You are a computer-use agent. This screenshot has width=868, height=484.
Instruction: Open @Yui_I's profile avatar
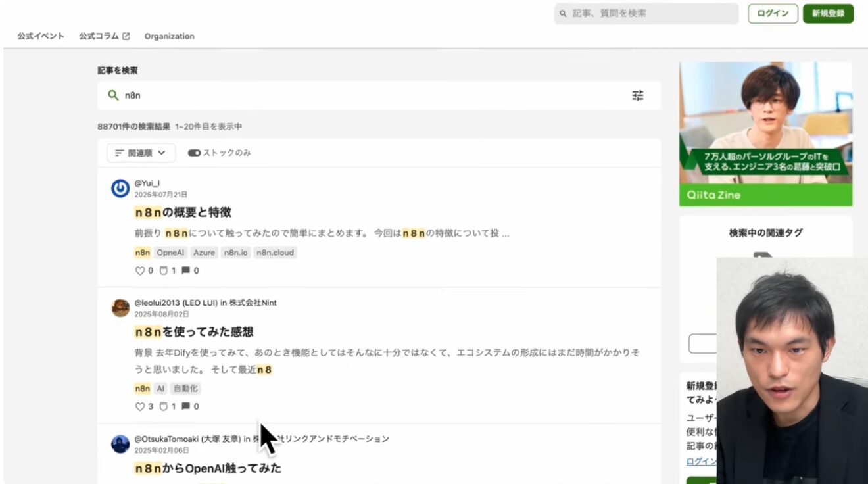tap(120, 189)
